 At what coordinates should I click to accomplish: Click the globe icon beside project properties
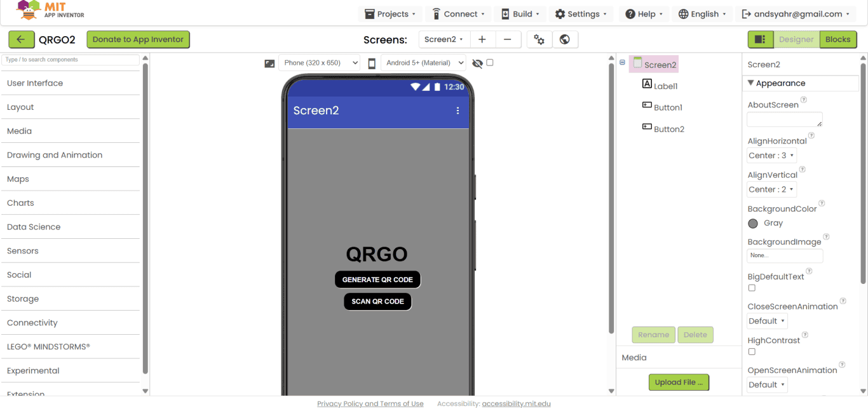tap(565, 39)
